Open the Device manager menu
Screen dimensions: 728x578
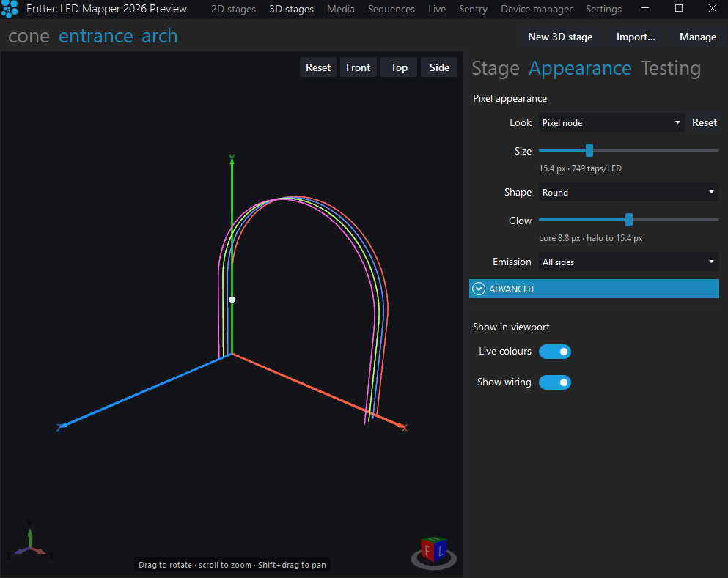536,10
